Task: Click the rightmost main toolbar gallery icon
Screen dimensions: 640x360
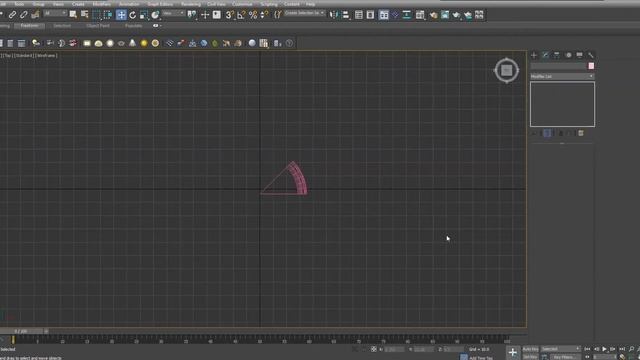Action: pyautogui.click(x=479, y=15)
